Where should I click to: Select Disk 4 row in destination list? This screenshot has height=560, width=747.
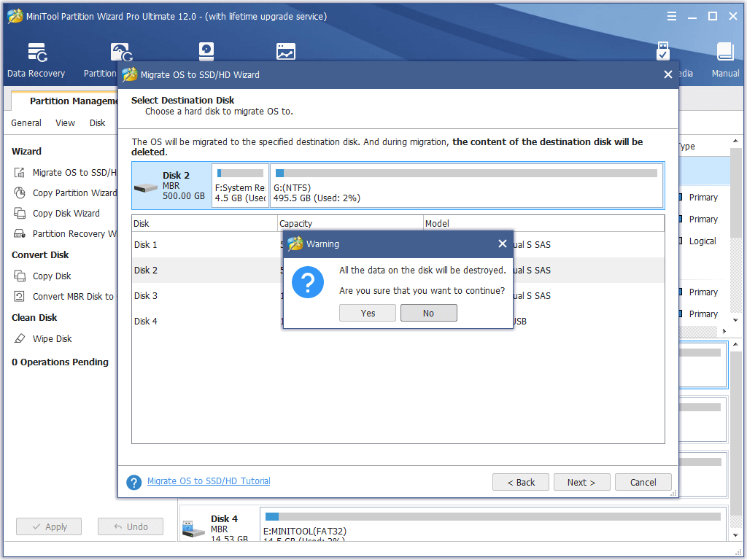coord(398,322)
